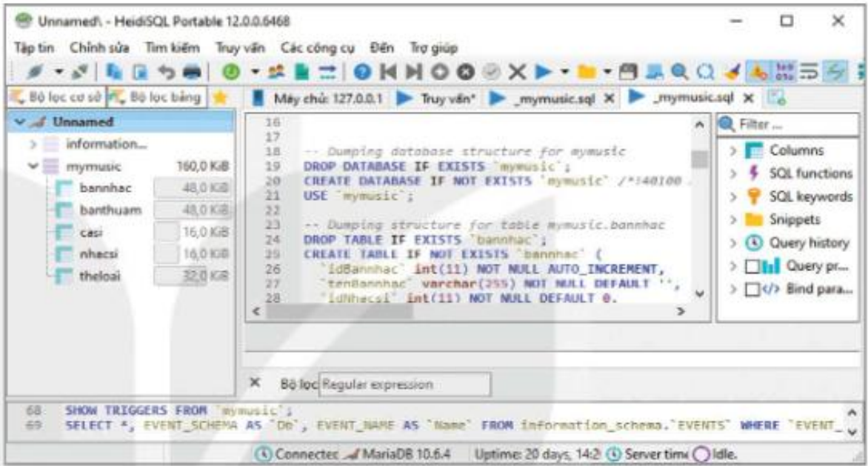Open the Đến menu

[382, 48]
